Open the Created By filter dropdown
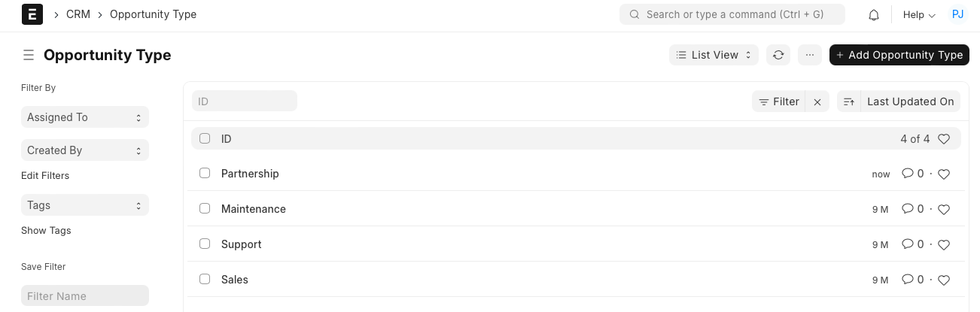 pos(84,150)
